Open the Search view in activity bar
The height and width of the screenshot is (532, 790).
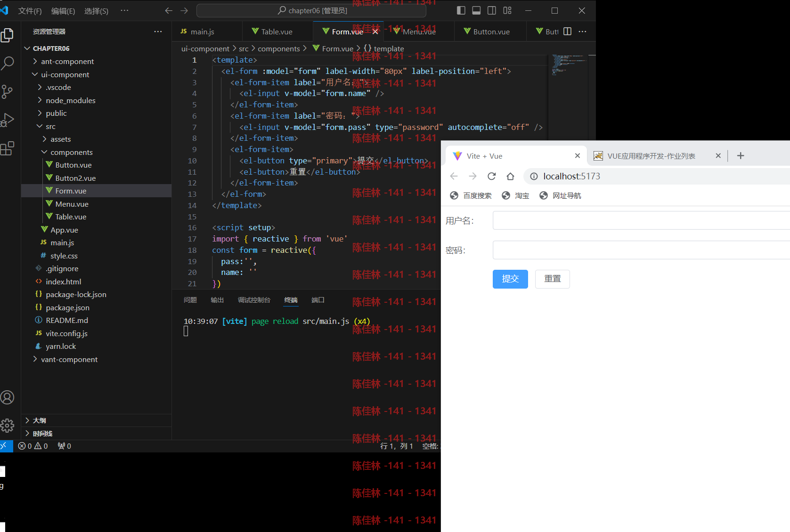[x=8, y=63]
